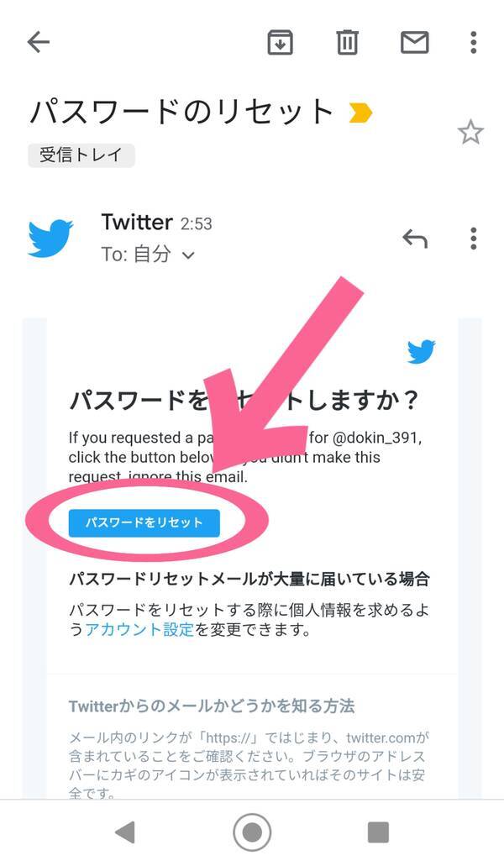The image size is (504, 866).
Task: Expand recipient details next to To: 自分
Action: (x=188, y=255)
